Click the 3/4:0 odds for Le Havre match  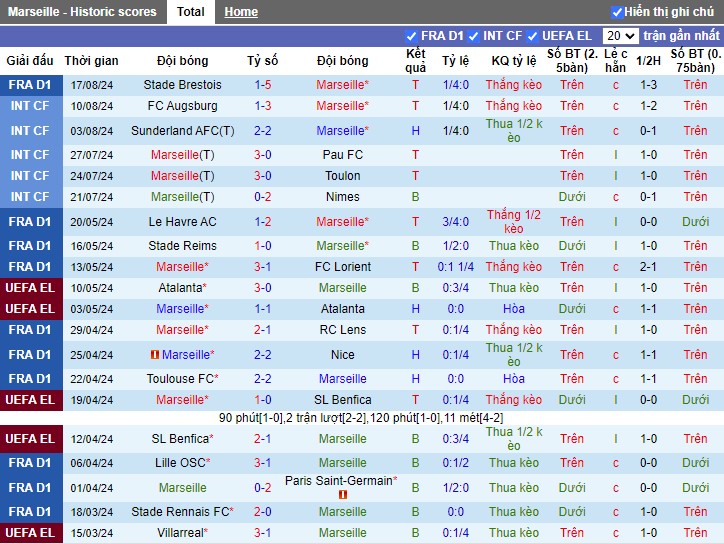click(456, 222)
